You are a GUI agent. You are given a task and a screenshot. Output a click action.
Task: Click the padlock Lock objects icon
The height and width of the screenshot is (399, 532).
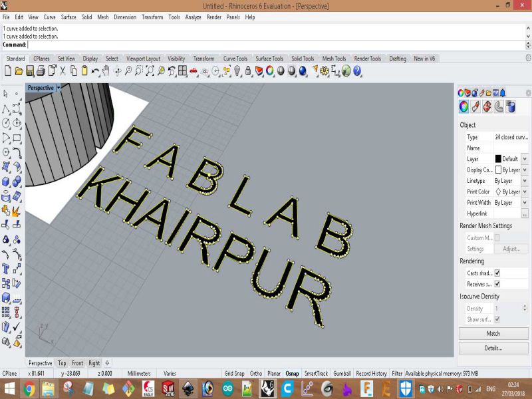pyautogui.click(x=248, y=71)
